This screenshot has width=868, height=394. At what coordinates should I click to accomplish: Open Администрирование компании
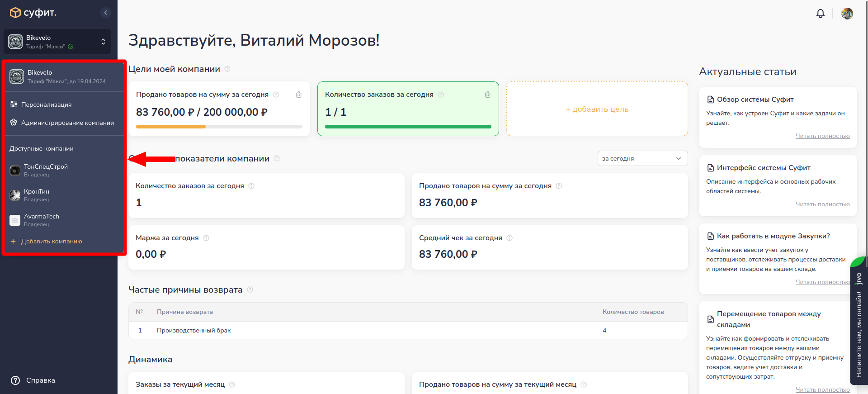point(62,123)
